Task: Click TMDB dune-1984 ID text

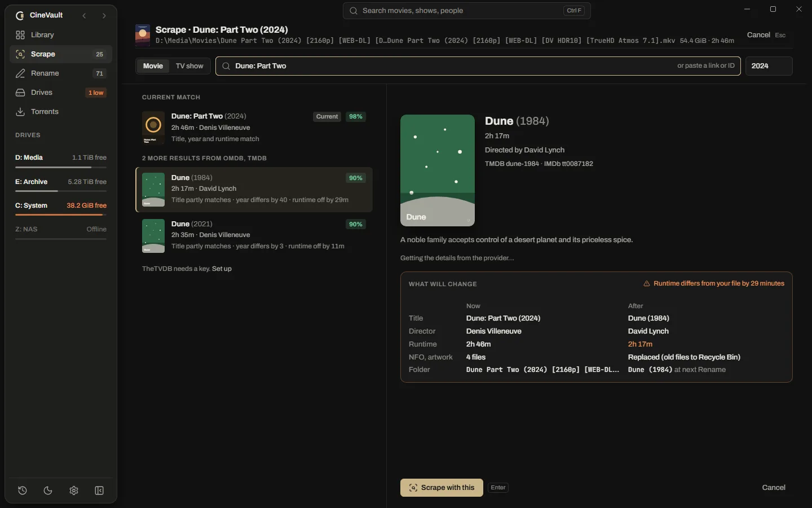Action: coord(512,164)
